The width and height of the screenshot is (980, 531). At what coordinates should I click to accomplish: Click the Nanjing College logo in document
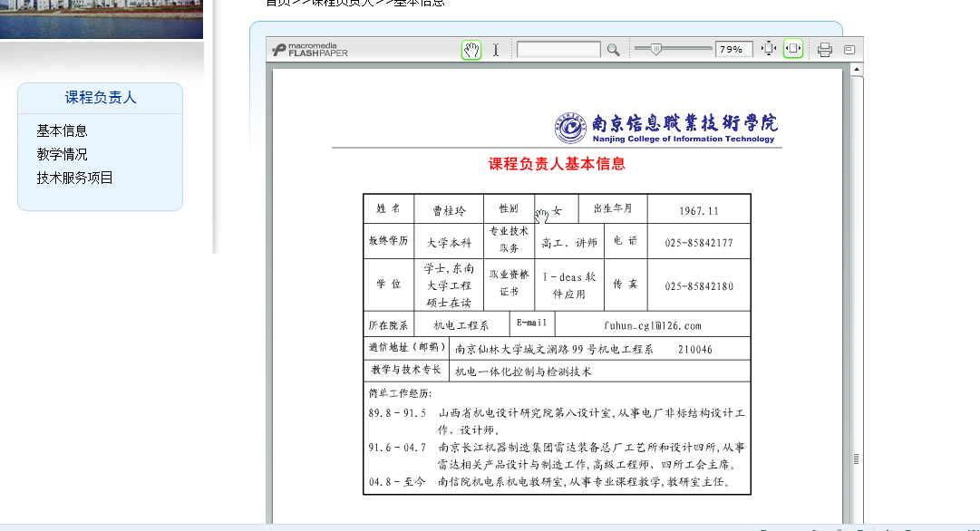665,128
